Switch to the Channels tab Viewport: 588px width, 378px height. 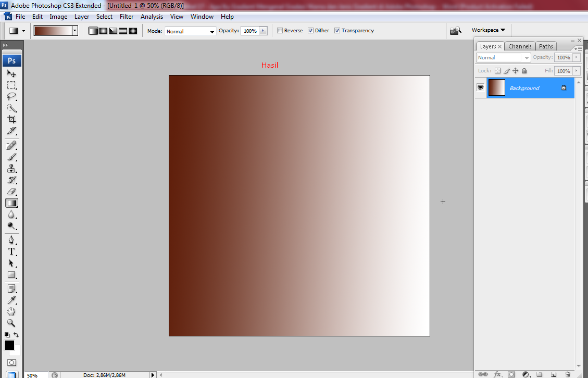520,46
